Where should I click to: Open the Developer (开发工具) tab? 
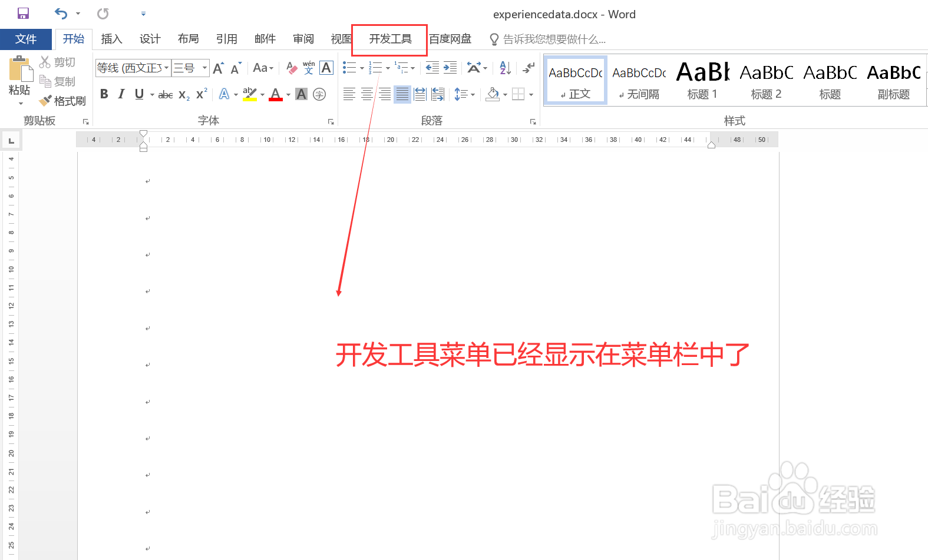[x=390, y=39]
